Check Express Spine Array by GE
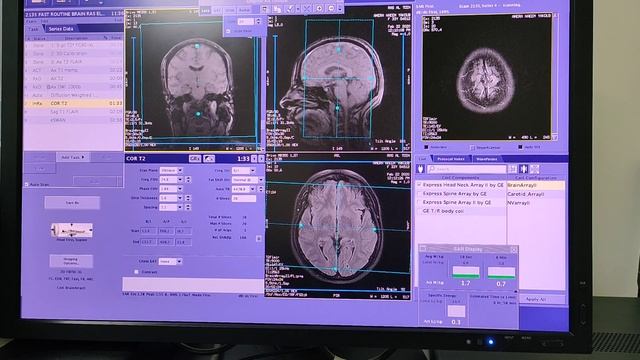This screenshot has width=640, height=360. tap(419, 194)
